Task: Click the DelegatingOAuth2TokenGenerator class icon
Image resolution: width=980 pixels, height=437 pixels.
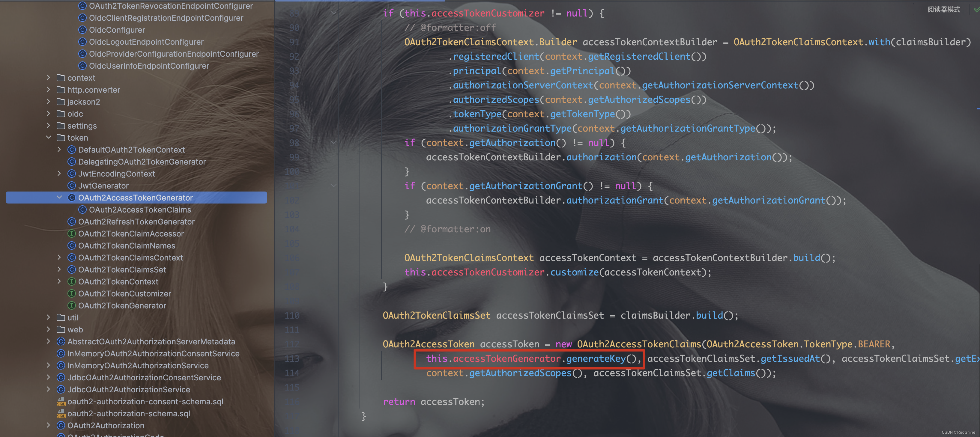Action: click(71, 161)
